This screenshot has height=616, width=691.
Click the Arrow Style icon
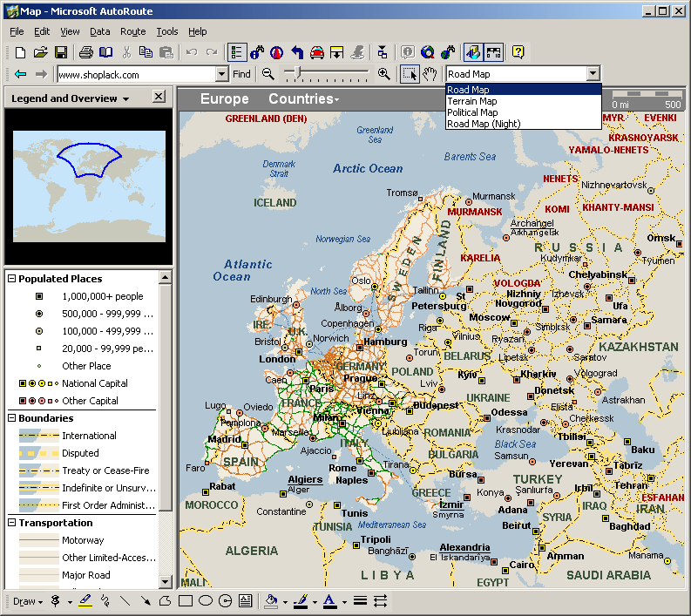(380, 601)
